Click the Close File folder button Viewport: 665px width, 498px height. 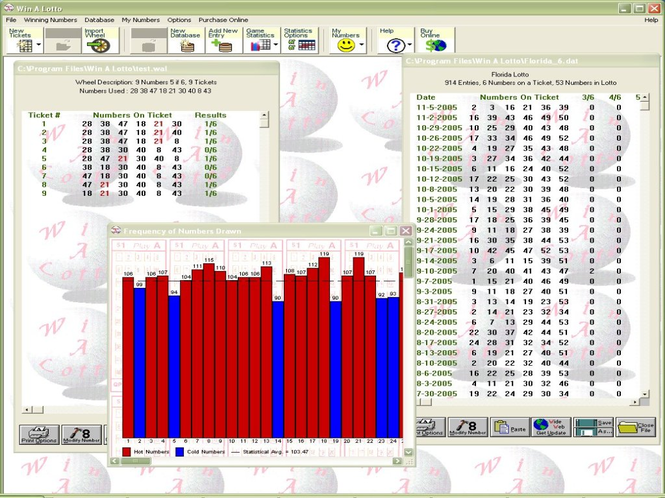coord(635,427)
